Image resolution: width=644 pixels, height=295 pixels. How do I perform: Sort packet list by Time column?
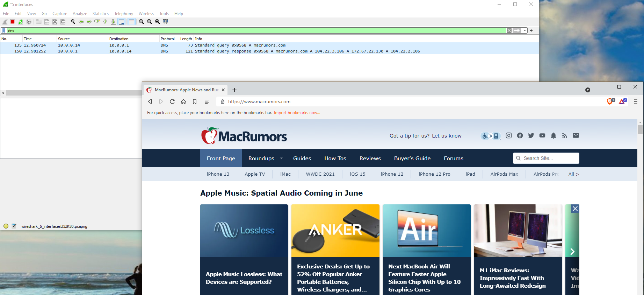point(39,39)
